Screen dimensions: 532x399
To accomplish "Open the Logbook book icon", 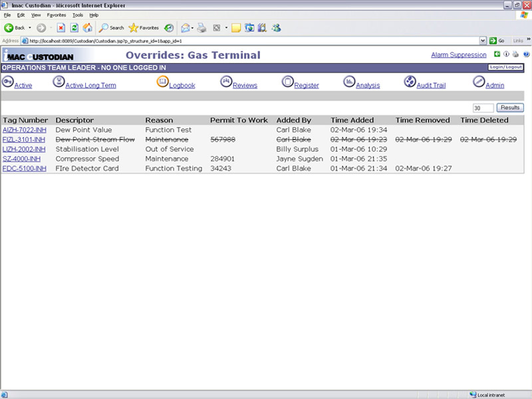I will tap(162, 82).
